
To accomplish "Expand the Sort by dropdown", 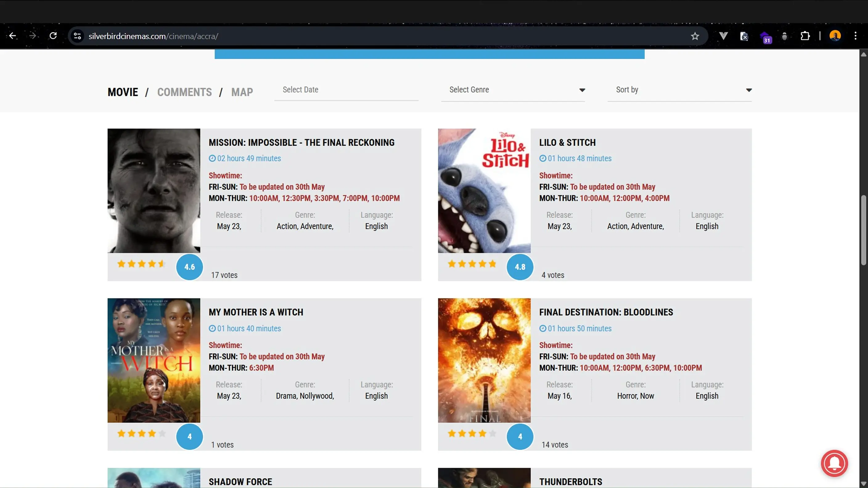I will pos(679,90).
